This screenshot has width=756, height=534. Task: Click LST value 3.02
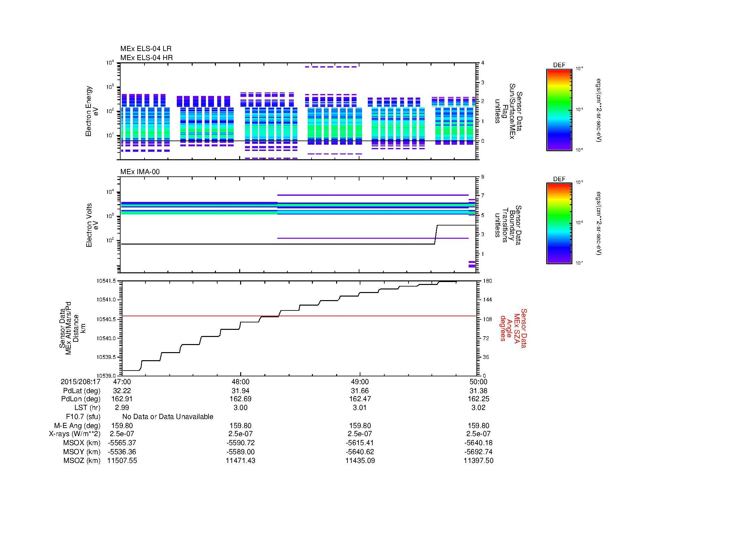(x=478, y=407)
